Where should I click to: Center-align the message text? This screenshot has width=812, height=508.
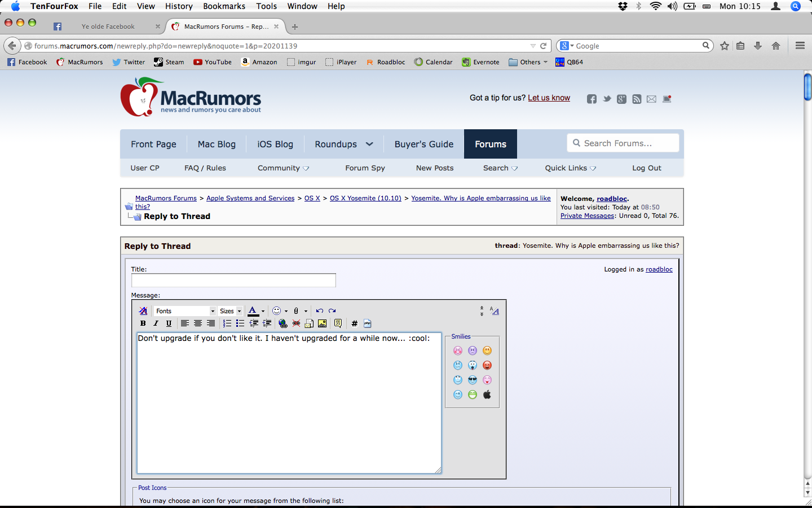coord(198,323)
